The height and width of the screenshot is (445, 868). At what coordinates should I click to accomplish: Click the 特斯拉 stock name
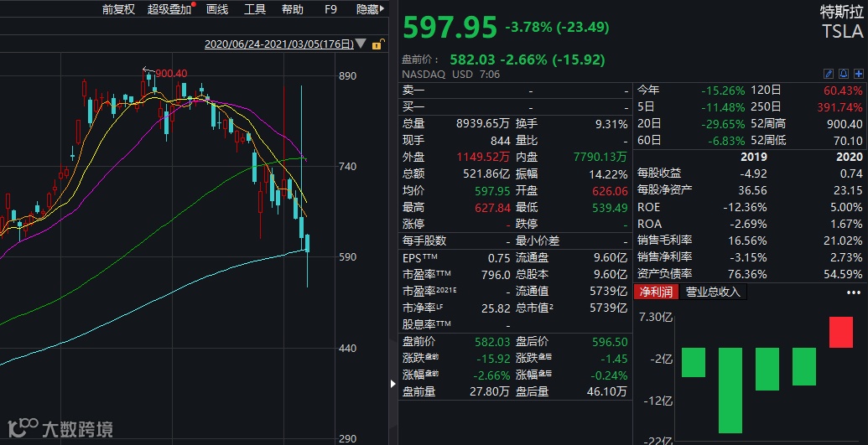click(841, 12)
